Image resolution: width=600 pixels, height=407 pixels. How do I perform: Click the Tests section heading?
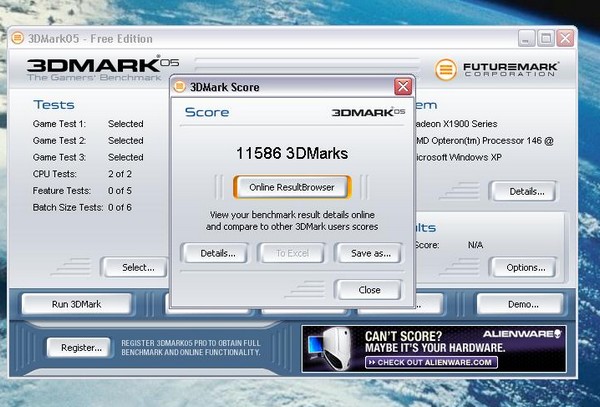coord(54,105)
